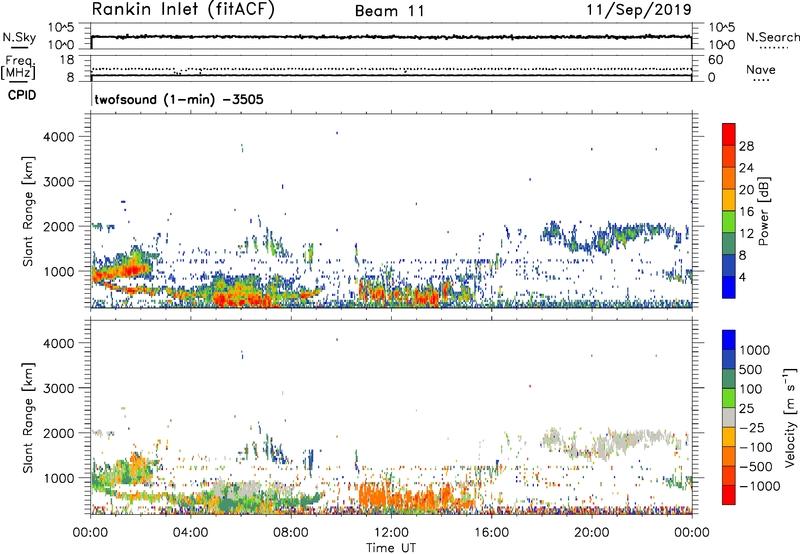Click the '28' label on the power colorbar
This screenshot has width=800, height=554.
pyautogui.click(x=746, y=146)
